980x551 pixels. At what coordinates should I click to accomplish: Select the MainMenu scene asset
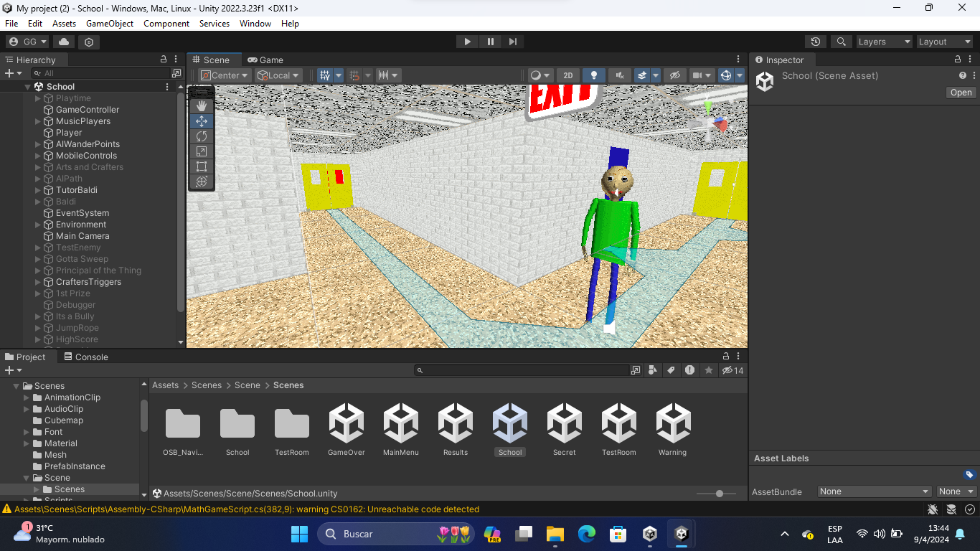[401, 430]
